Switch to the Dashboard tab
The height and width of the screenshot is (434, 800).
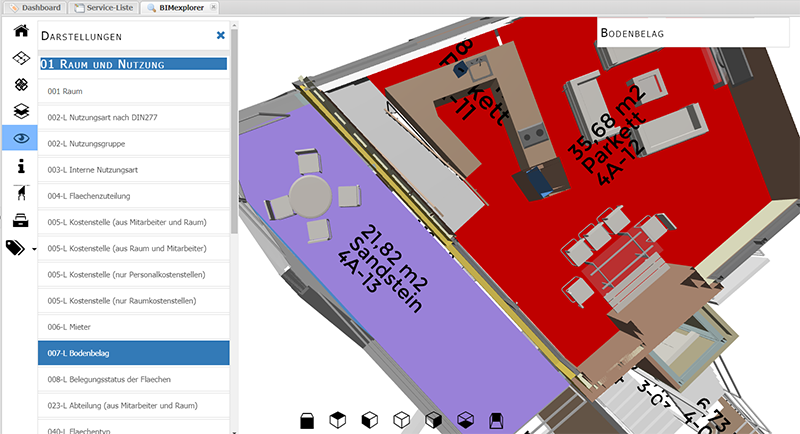[36, 8]
